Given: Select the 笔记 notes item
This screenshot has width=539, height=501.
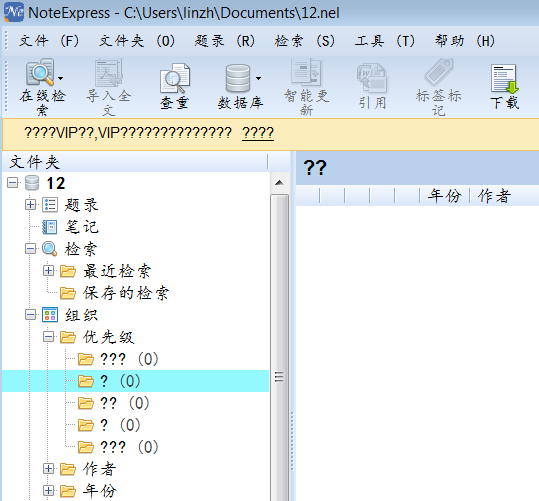Looking at the screenshot, I should (82, 227).
